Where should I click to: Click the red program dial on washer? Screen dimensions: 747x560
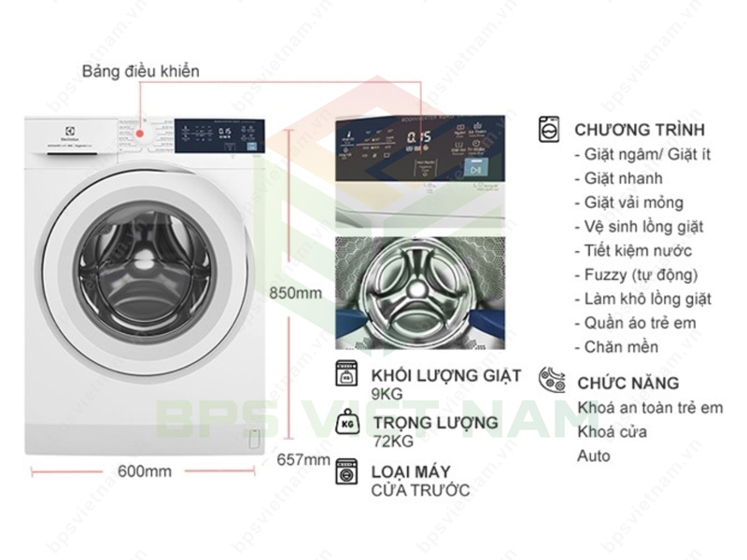pos(139,134)
